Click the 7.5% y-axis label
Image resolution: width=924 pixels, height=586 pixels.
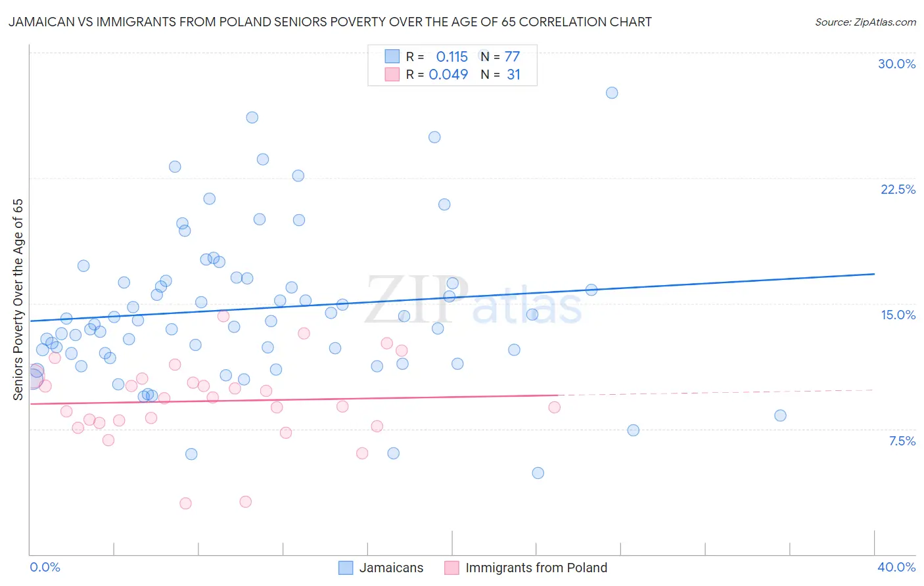[902, 441]
